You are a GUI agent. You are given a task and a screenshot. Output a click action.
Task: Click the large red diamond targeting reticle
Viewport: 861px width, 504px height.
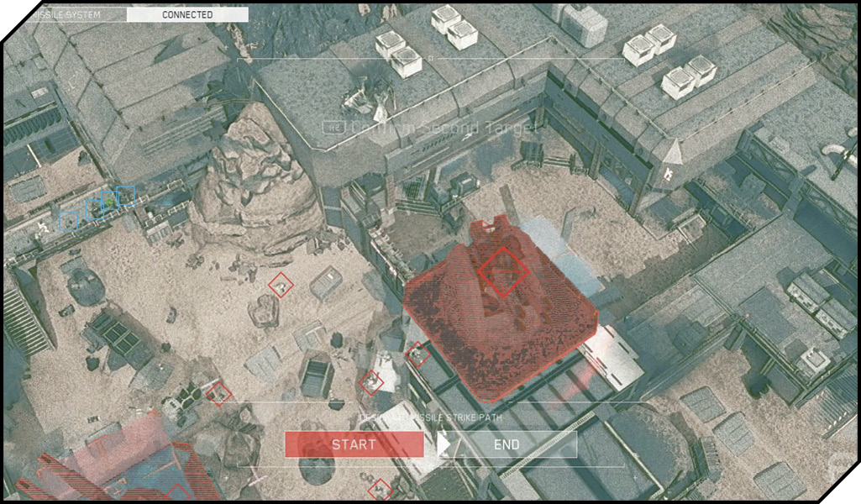503,272
